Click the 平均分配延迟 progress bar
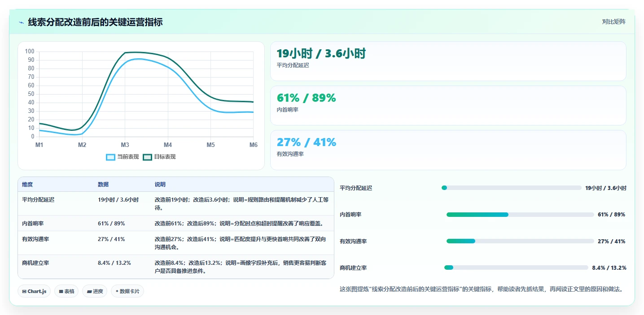644x315 pixels. 512,188
